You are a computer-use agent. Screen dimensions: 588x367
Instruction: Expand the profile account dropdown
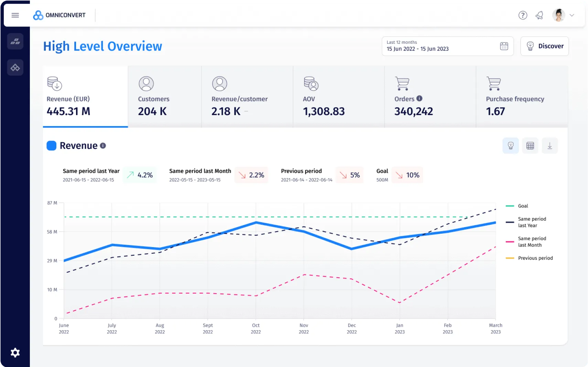[572, 15]
